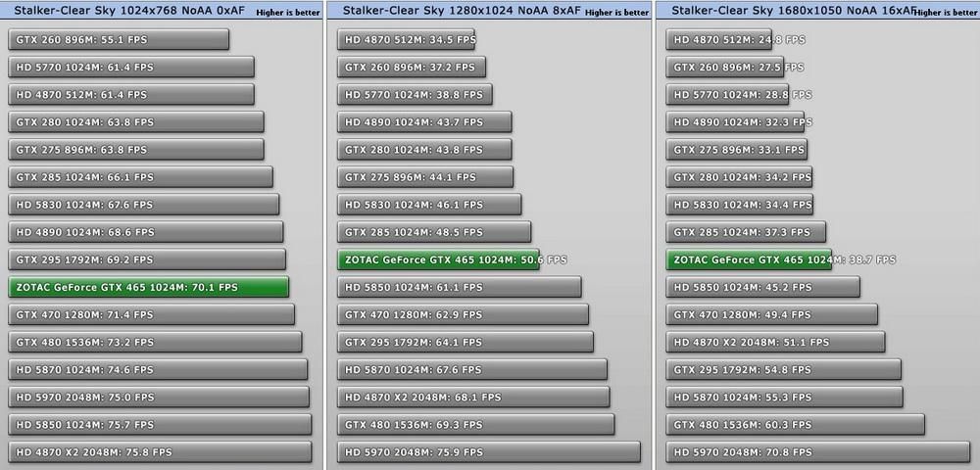Click the HD 4870 512M 34.5 FPS bar
The height and width of the screenshot is (470, 980).
pyautogui.click(x=407, y=39)
